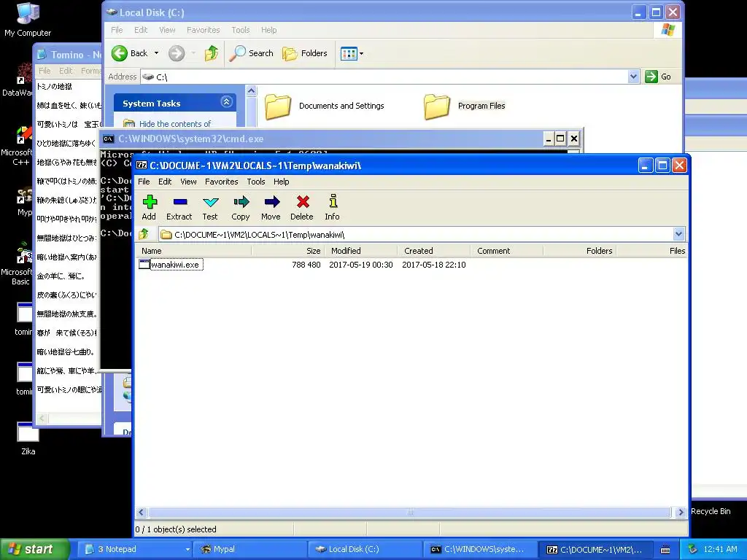The height and width of the screenshot is (560, 747).
Task: Open Tools menu in 7-Zip
Action: (x=256, y=182)
